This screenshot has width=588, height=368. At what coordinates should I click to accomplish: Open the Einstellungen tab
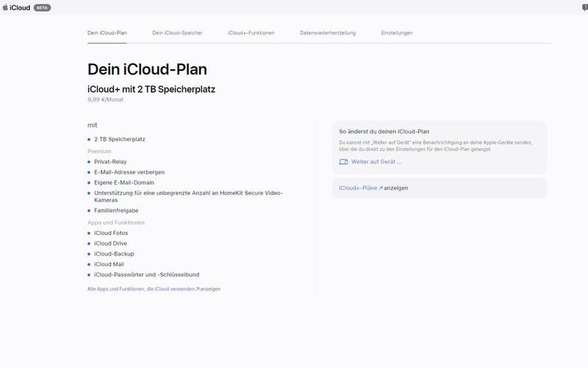397,32
